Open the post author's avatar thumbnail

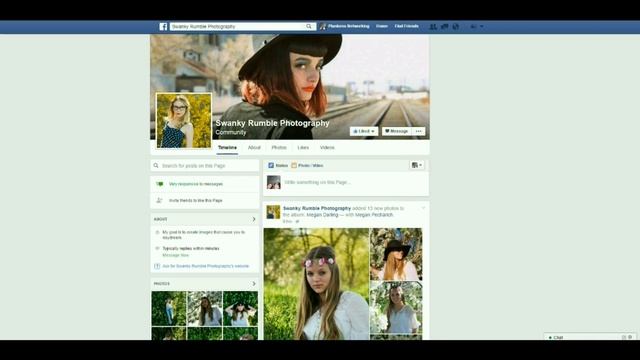273,212
